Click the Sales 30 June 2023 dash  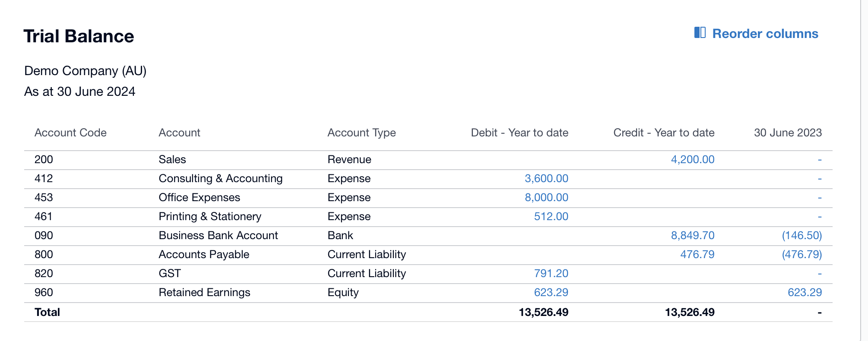(x=819, y=160)
